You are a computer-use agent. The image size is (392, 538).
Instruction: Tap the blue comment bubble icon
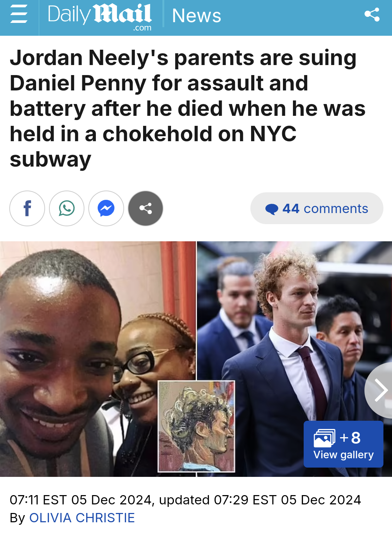pyautogui.click(x=272, y=209)
